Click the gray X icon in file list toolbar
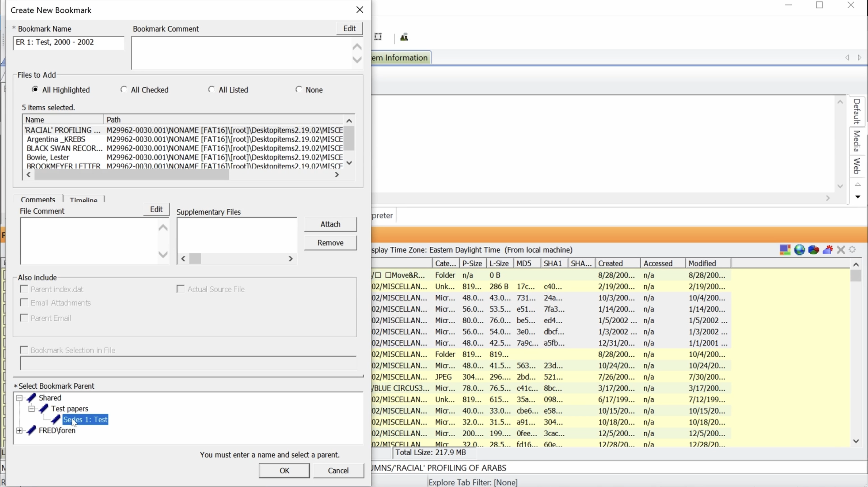Viewport: 868px width, 487px height. pyautogui.click(x=841, y=250)
